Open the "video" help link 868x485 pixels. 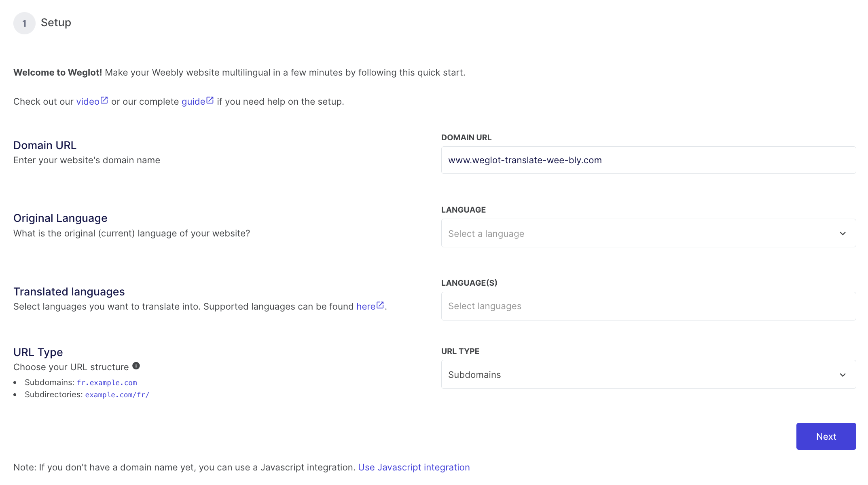[x=87, y=101]
